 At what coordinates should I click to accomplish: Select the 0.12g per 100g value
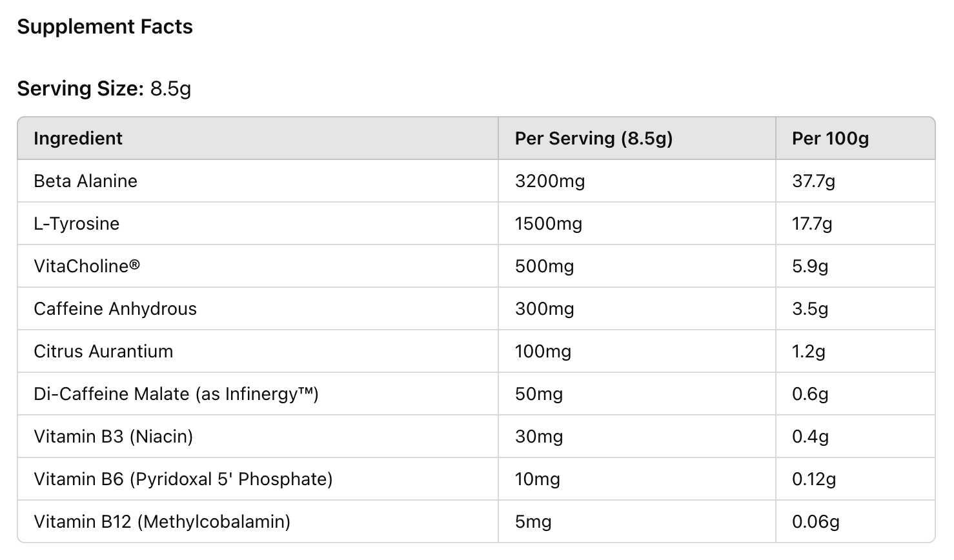(x=813, y=479)
